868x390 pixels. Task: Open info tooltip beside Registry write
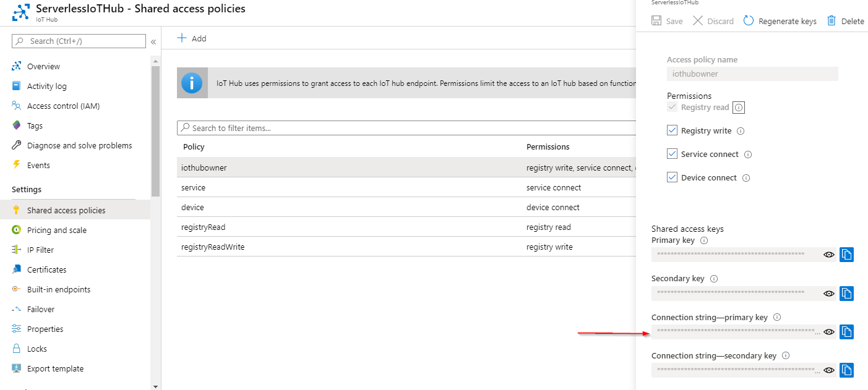[741, 131]
